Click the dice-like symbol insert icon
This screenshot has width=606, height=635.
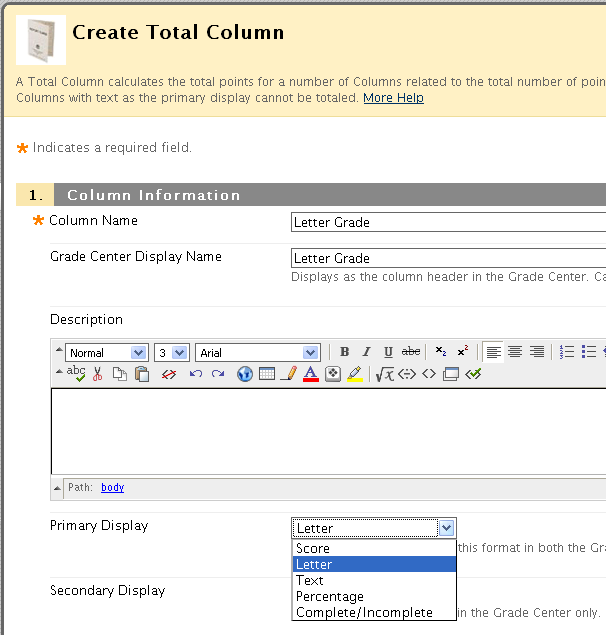333,374
